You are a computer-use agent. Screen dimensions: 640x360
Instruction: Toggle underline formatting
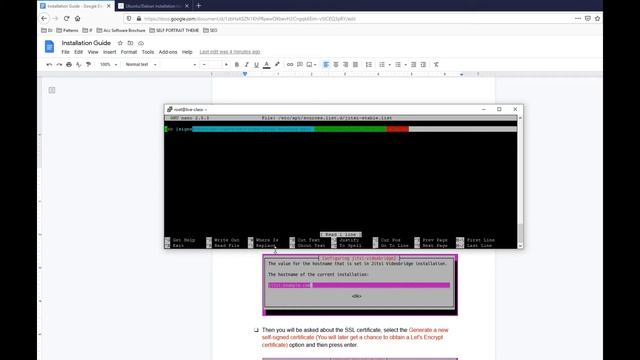click(x=256, y=64)
